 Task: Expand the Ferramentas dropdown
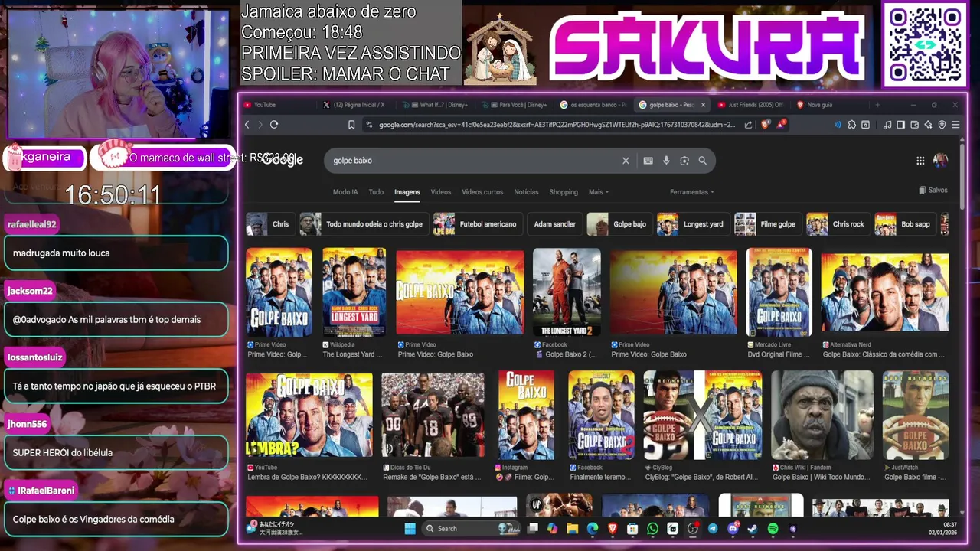click(x=691, y=192)
